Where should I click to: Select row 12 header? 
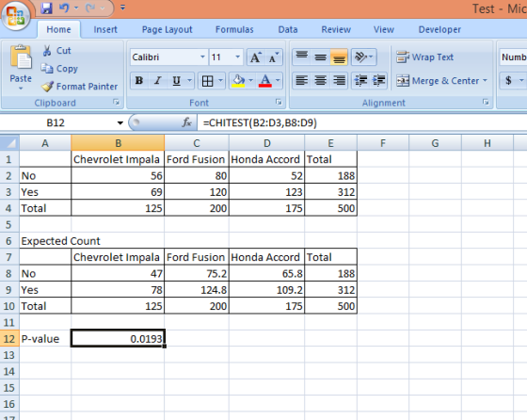pos(9,339)
